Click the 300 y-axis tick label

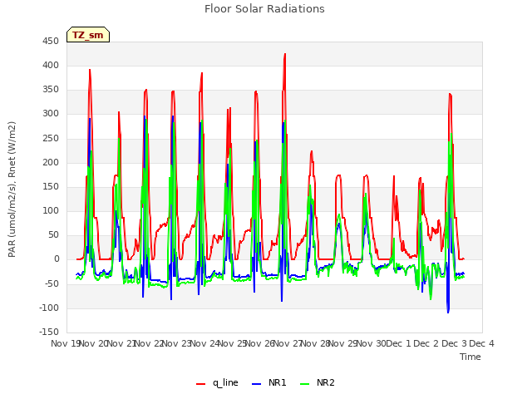point(51,114)
